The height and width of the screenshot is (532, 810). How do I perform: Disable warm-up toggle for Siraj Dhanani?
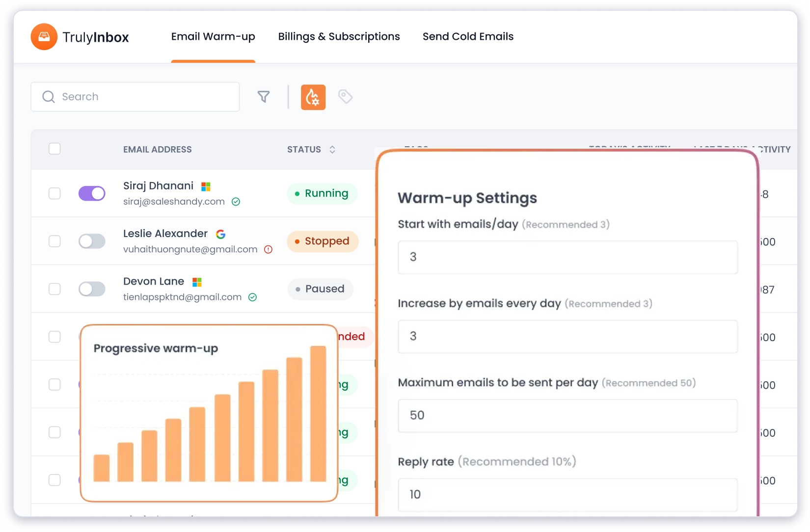[x=92, y=193]
